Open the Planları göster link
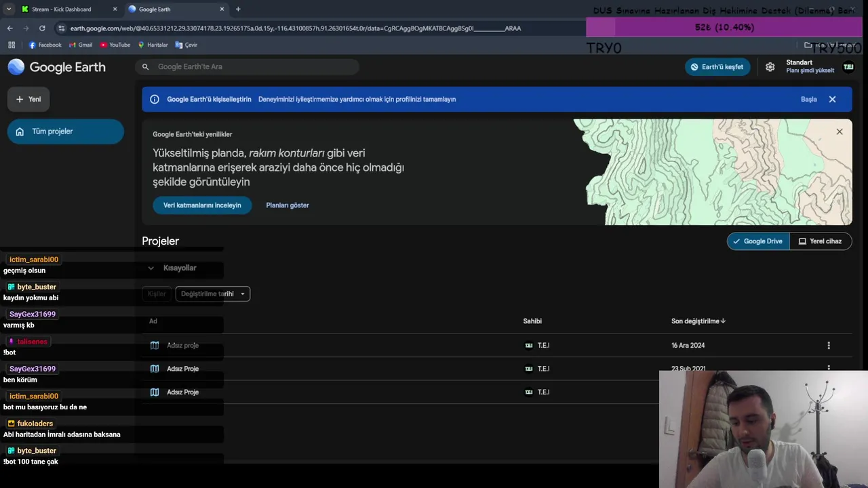868x488 pixels. click(288, 205)
